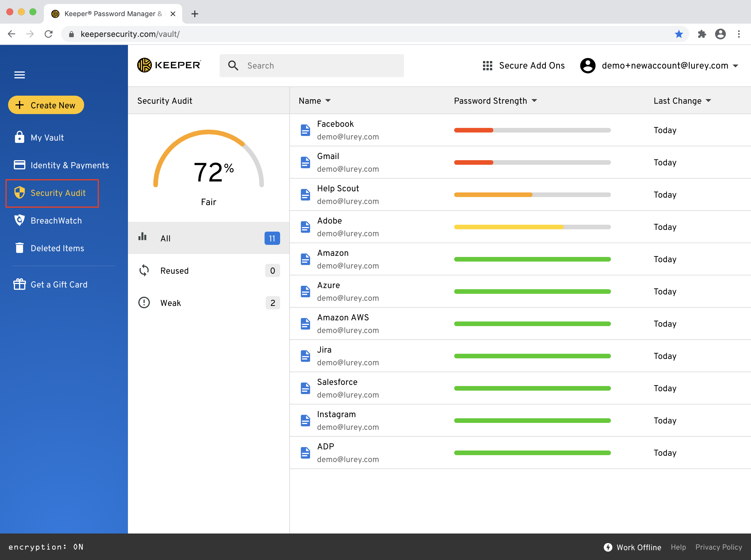
Task: Click into the Search field
Action: pyautogui.click(x=312, y=65)
